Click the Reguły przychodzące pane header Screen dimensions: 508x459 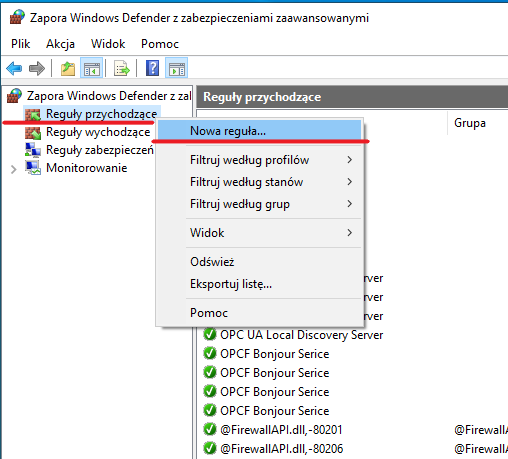[352, 97]
